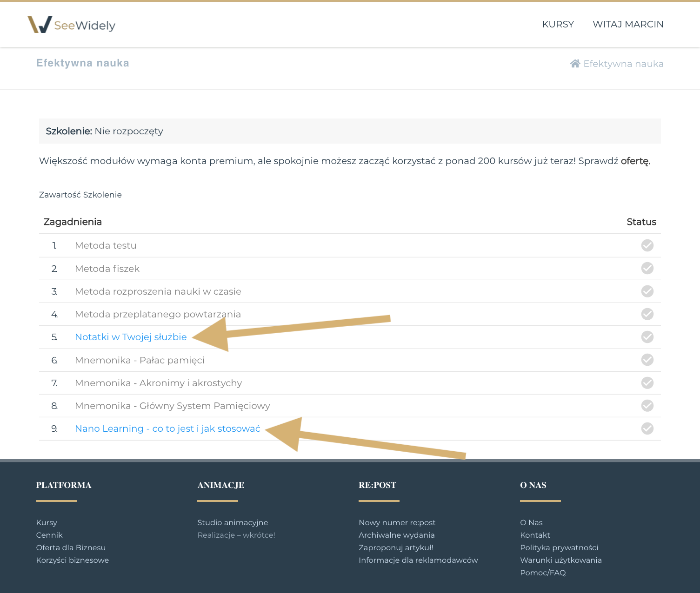Click status icon for Mnemonika - Pałac pamięci
Screen dimensions: 700x593
pyautogui.click(x=647, y=360)
